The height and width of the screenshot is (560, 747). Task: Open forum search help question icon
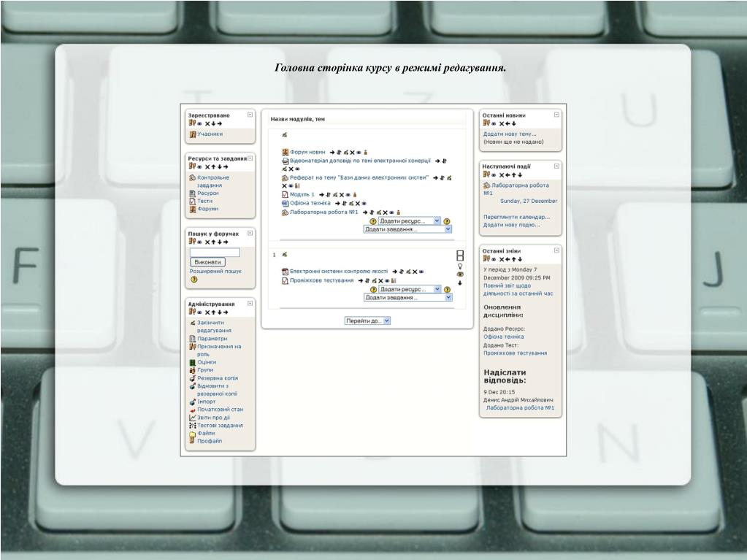194,280
